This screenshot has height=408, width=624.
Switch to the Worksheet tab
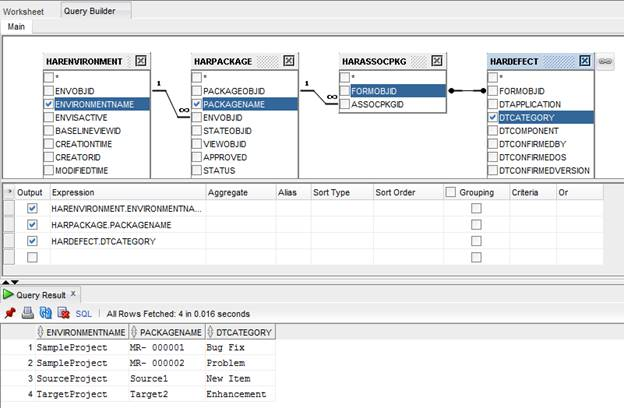coord(22,9)
